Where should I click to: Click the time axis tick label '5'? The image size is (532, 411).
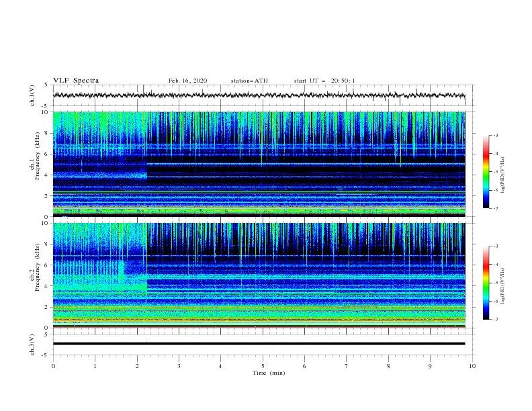pyautogui.click(x=263, y=366)
